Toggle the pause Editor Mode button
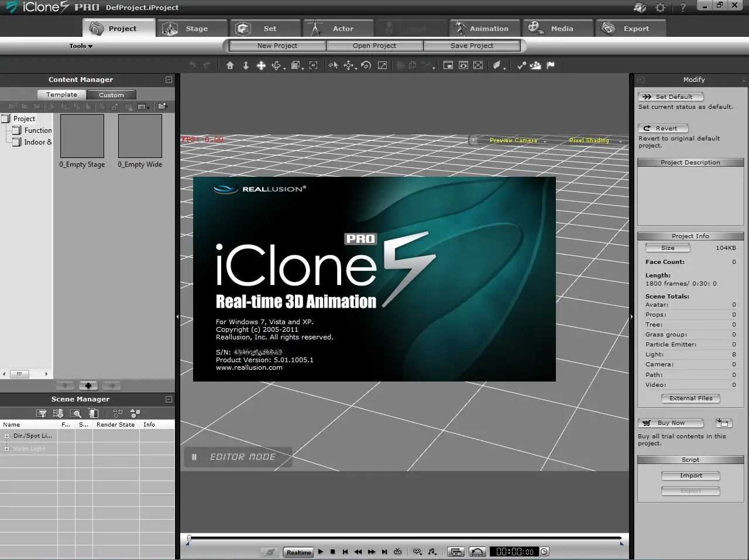 194,457
